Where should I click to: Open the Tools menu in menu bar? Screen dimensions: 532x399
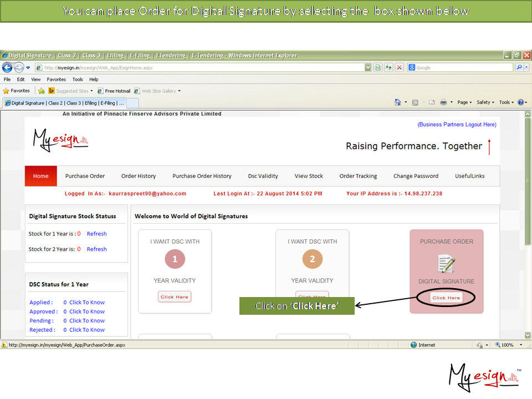click(78, 79)
